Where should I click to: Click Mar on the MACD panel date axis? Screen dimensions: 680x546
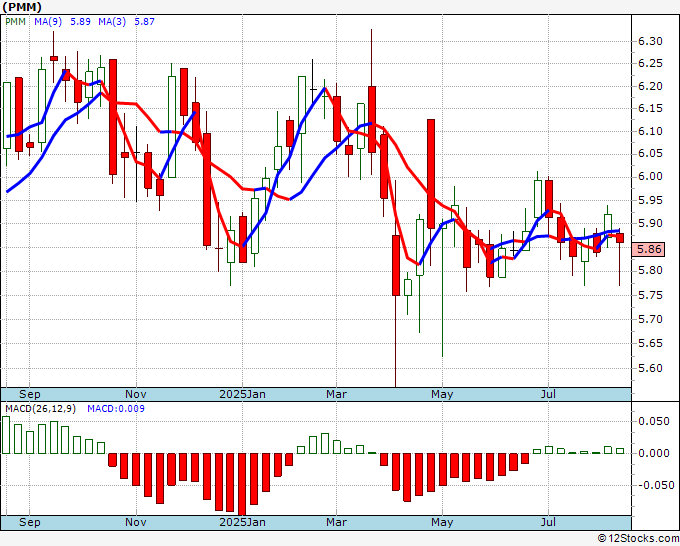click(x=337, y=522)
